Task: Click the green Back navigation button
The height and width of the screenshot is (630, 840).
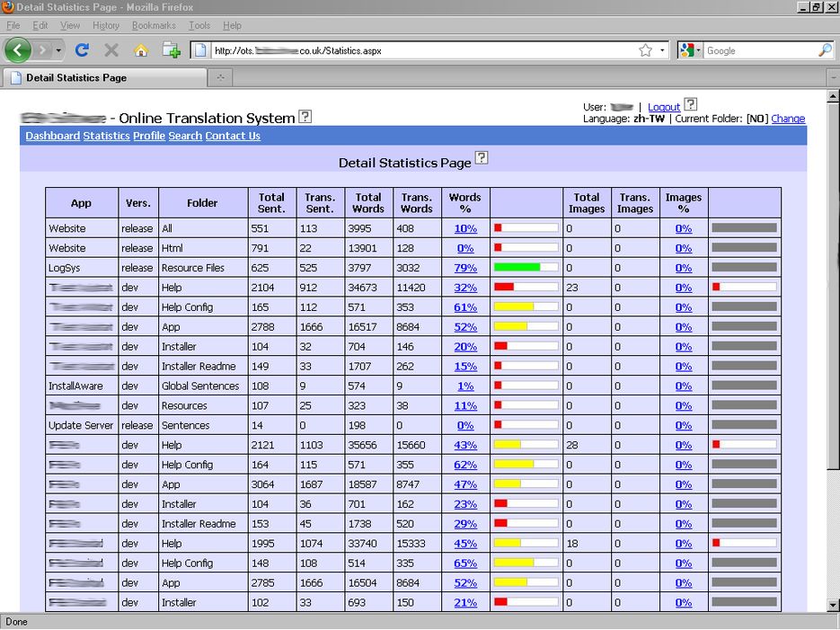Action: pyautogui.click(x=18, y=50)
